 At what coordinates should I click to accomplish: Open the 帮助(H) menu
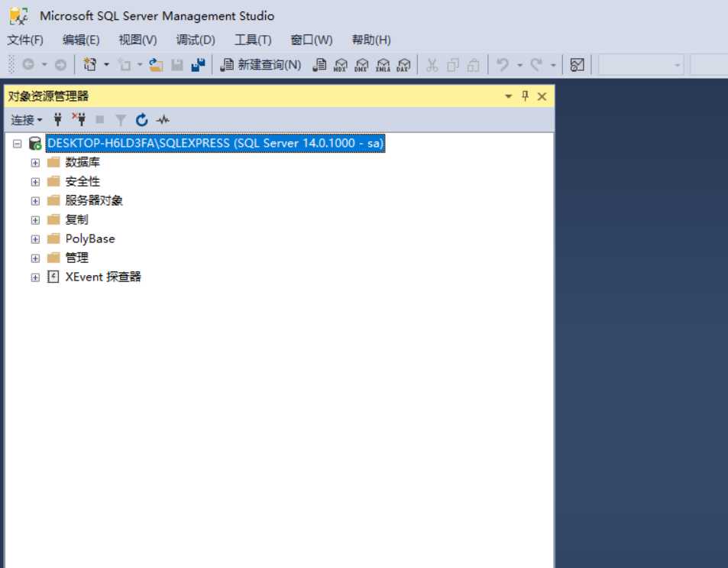pos(371,40)
